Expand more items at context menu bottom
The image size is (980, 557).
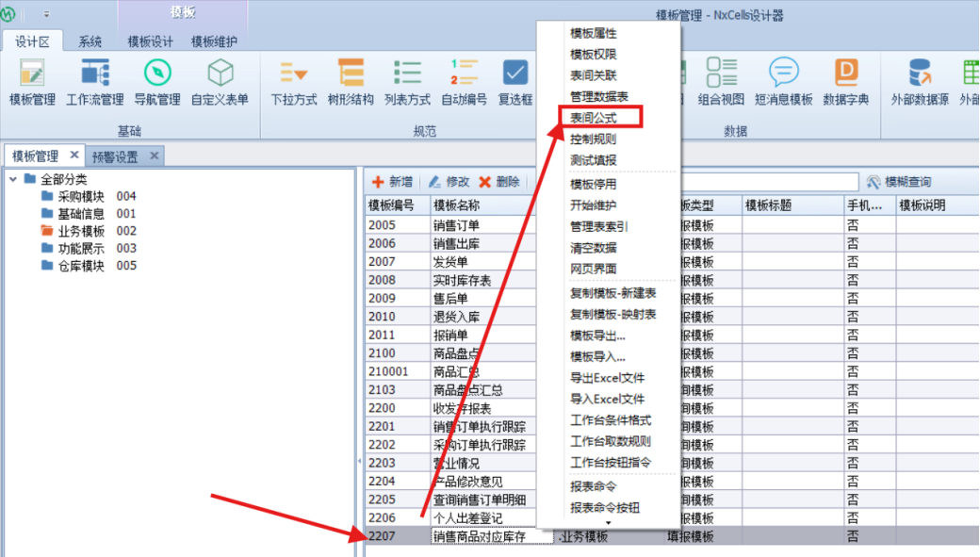coord(608,522)
